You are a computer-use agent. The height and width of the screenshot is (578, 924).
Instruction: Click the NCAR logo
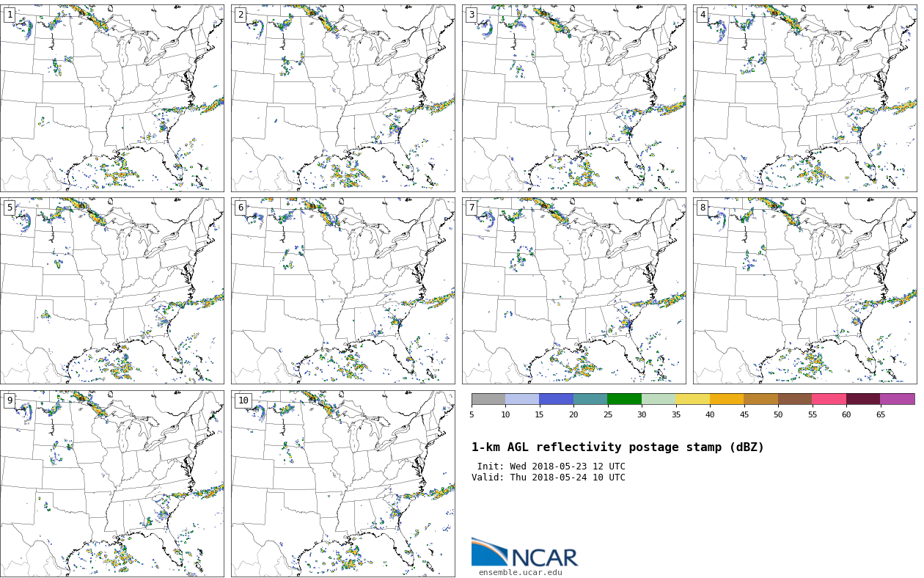coord(524,553)
